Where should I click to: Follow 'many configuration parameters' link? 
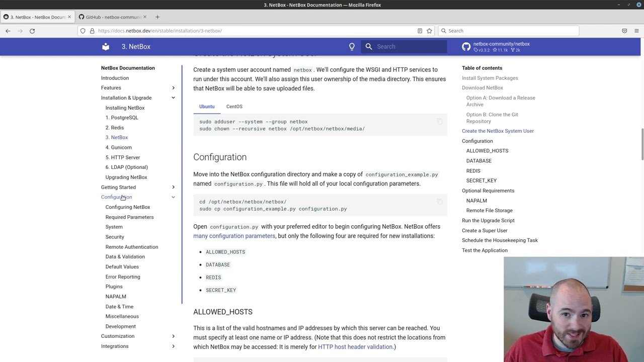pos(234,236)
